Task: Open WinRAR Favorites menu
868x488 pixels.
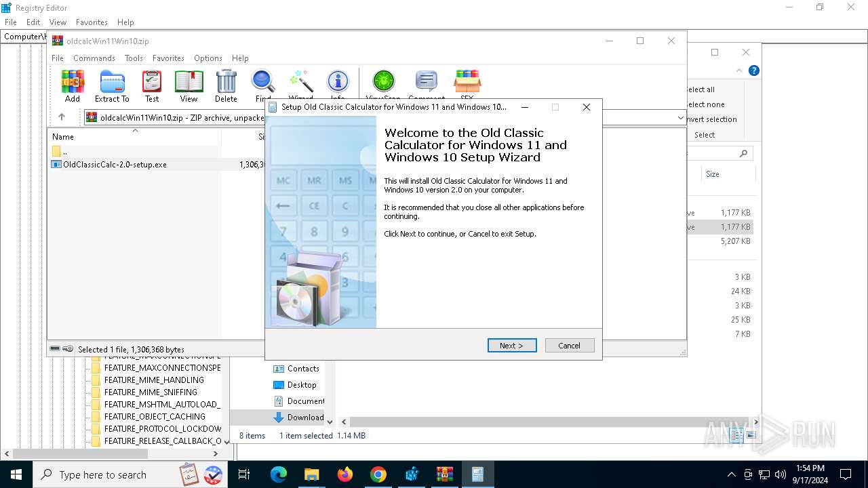Action: (168, 58)
